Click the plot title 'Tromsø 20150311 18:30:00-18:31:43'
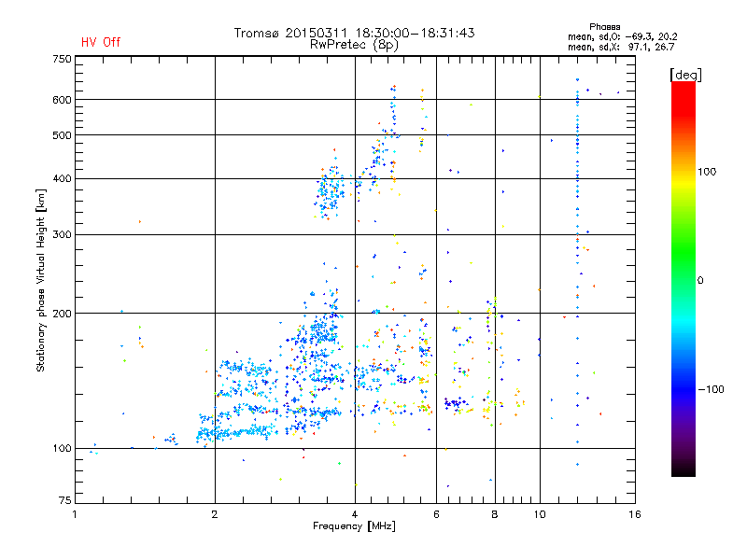 [x=355, y=33]
